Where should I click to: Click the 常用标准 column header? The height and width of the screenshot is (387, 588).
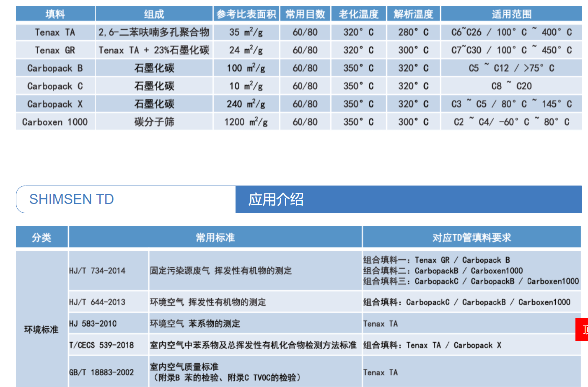coord(215,238)
